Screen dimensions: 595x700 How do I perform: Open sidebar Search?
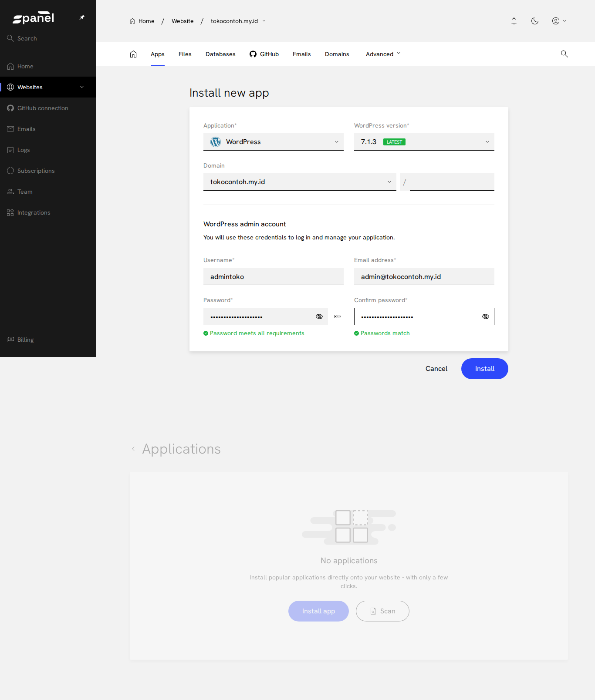click(x=48, y=38)
